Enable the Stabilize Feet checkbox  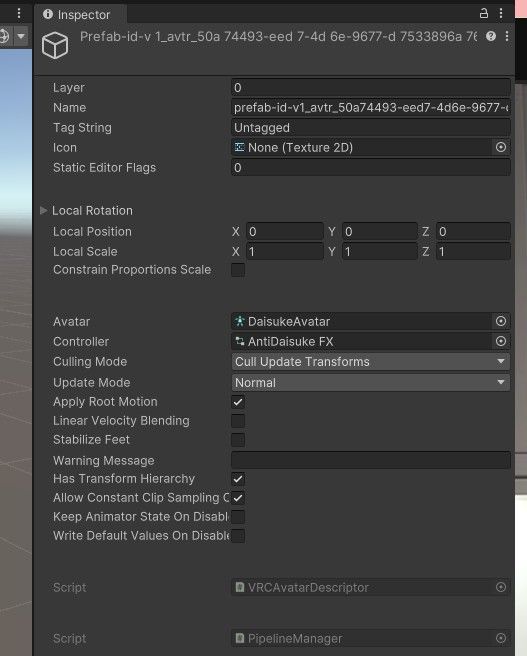pyautogui.click(x=238, y=440)
